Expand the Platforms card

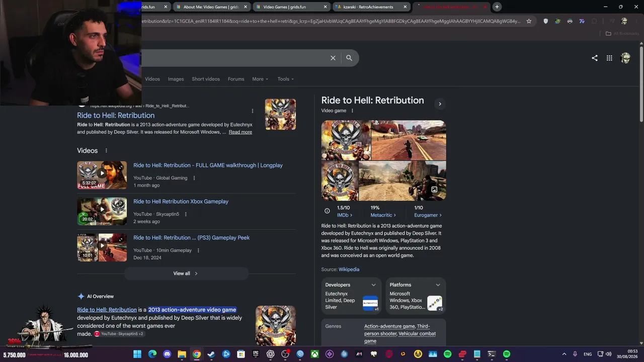[438, 285]
